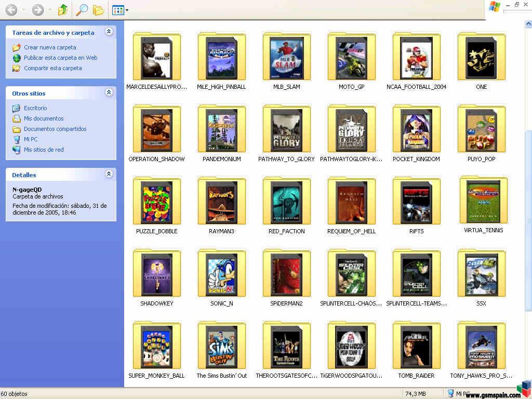The width and height of the screenshot is (532, 399).
Task: Select The Sims Bustin' Out folder
Action: (x=221, y=350)
